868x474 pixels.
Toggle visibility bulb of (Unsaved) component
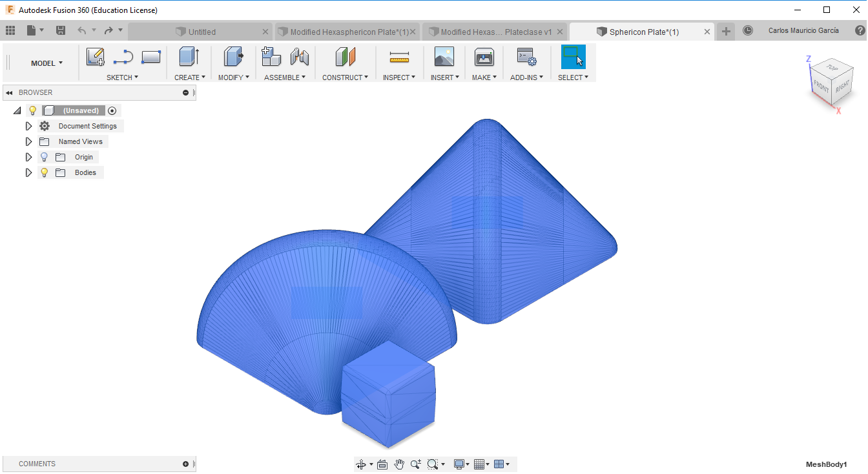pyautogui.click(x=33, y=110)
